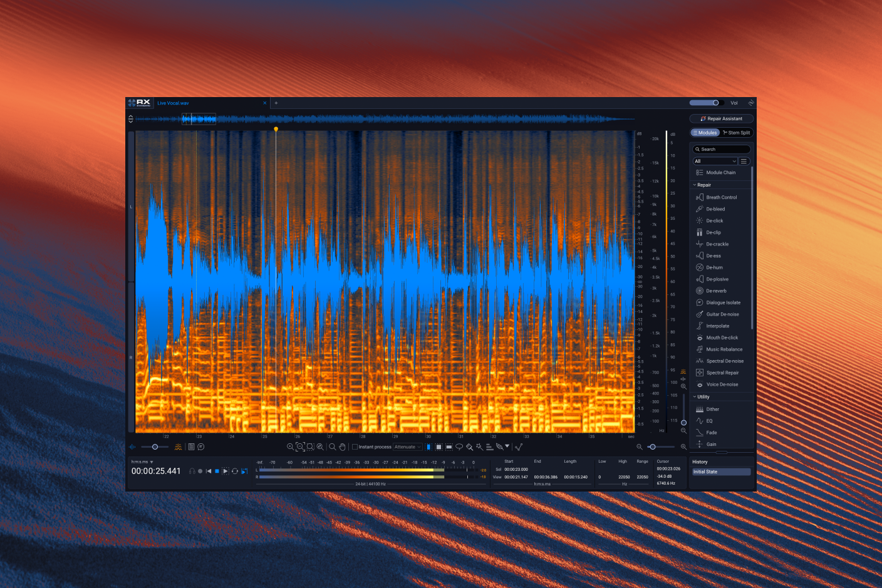Viewport: 882px width, 588px height.
Task: Stop playback
Action: [217, 471]
